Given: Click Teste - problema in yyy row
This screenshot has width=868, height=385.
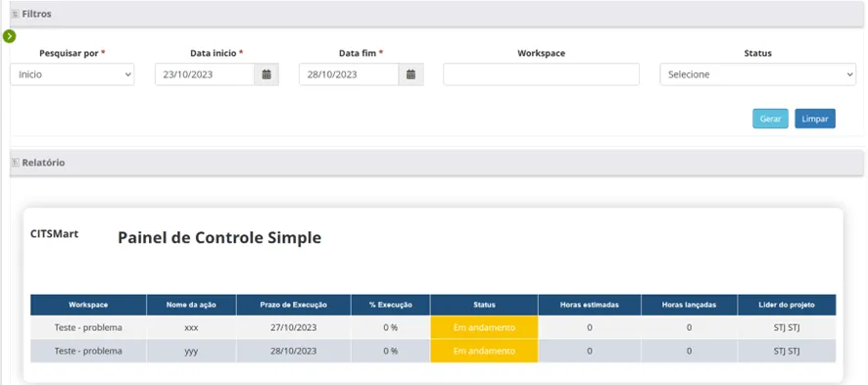Looking at the screenshot, I should click(x=88, y=351).
